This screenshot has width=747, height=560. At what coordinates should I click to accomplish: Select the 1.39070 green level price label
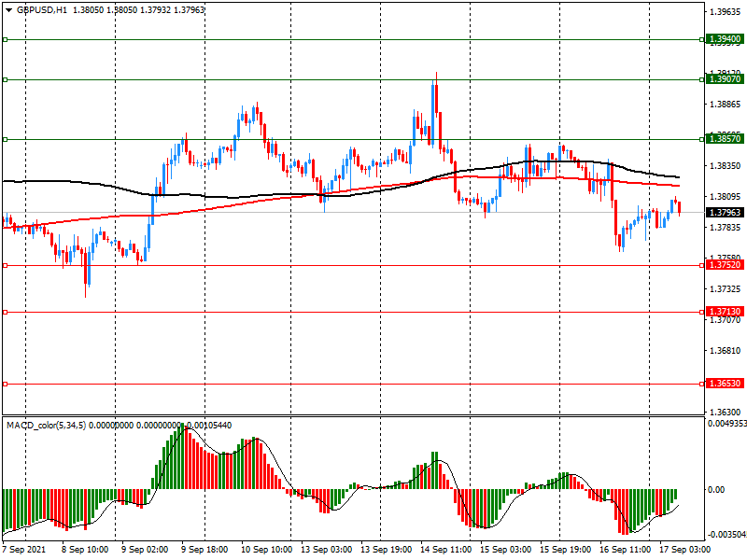tap(725, 79)
